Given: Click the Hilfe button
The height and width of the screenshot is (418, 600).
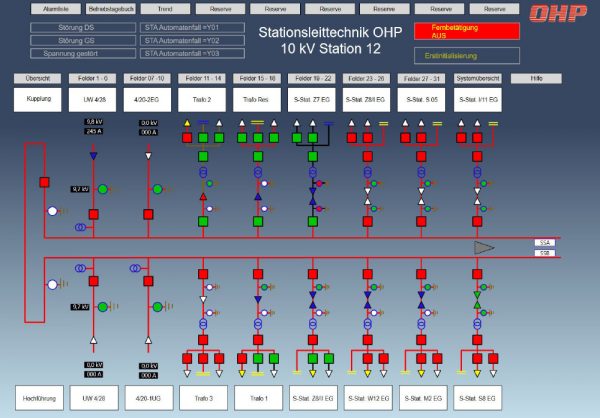Looking at the screenshot, I should click(537, 77).
